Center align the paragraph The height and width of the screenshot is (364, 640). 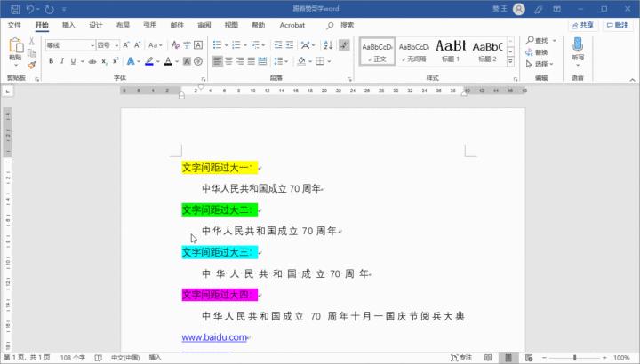[228, 61]
